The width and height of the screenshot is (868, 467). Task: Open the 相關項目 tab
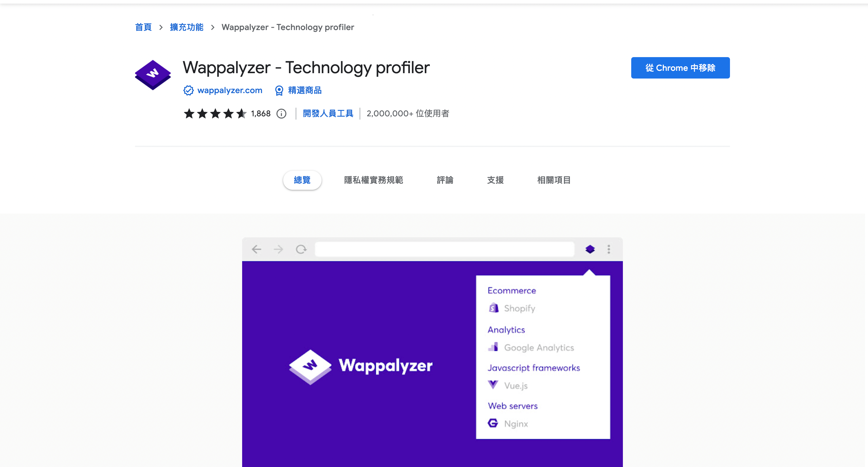554,180
